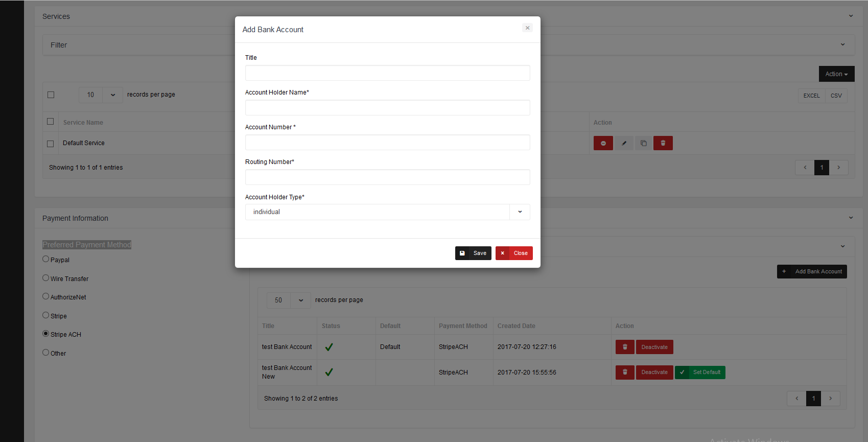Click the Account Holder Name field
This screenshot has height=442, width=868.
pos(387,108)
